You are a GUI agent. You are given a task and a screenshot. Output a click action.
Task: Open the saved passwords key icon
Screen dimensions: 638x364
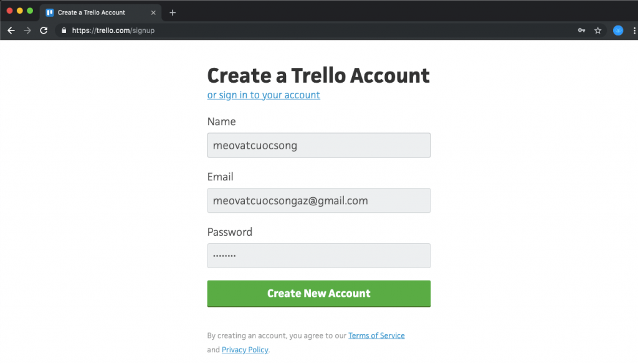click(x=581, y=30)
